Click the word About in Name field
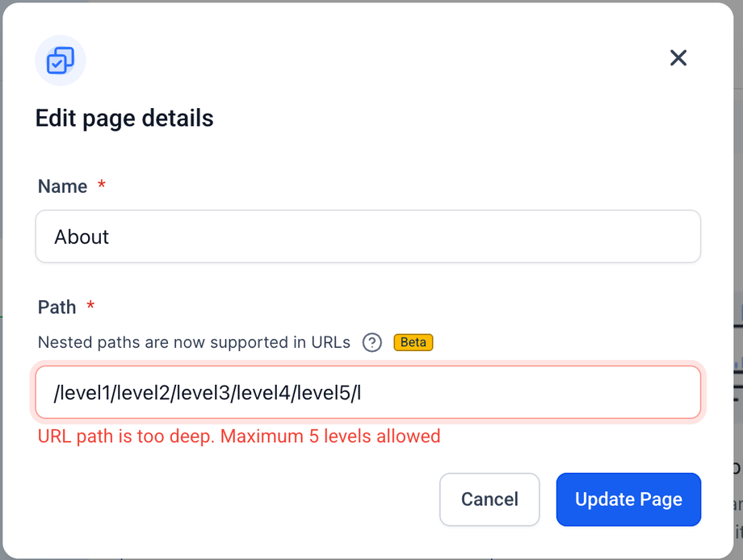 (82, 236)
